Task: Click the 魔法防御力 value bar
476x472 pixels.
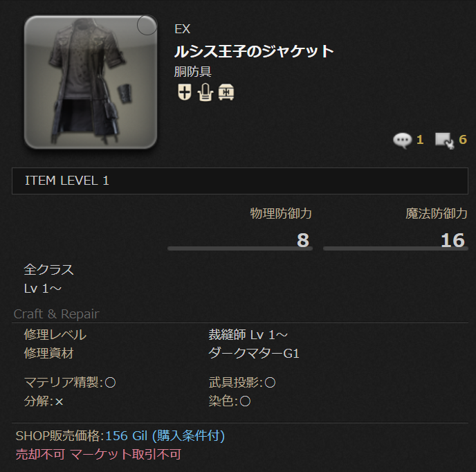Action: (x=396, y=248)
